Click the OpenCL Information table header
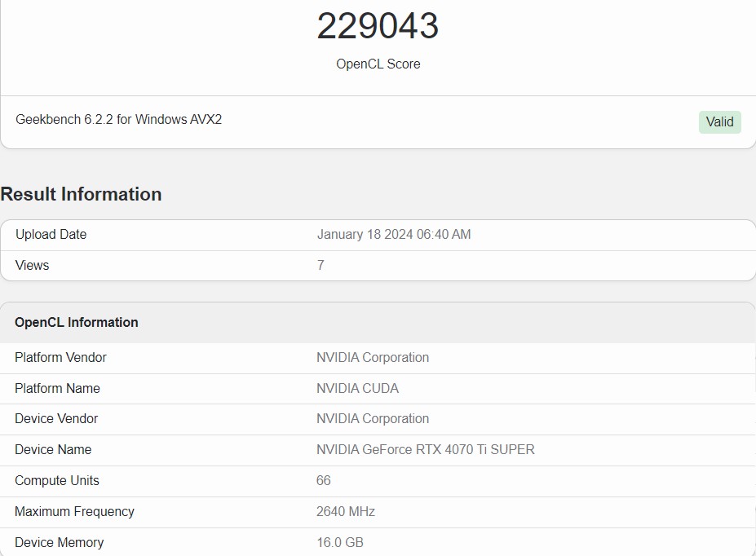Screen dimensions: 756x556 (77, 322)
